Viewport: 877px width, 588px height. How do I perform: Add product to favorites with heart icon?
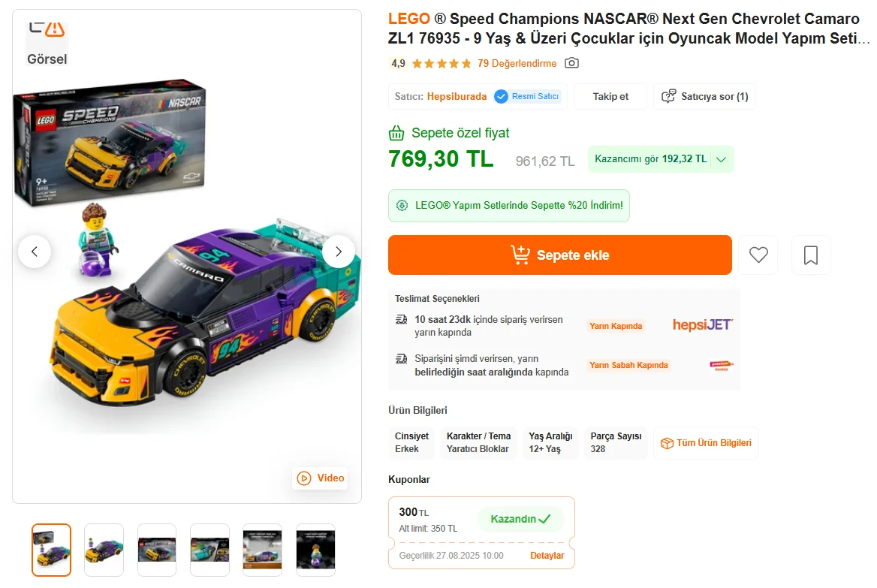point(758,255)
